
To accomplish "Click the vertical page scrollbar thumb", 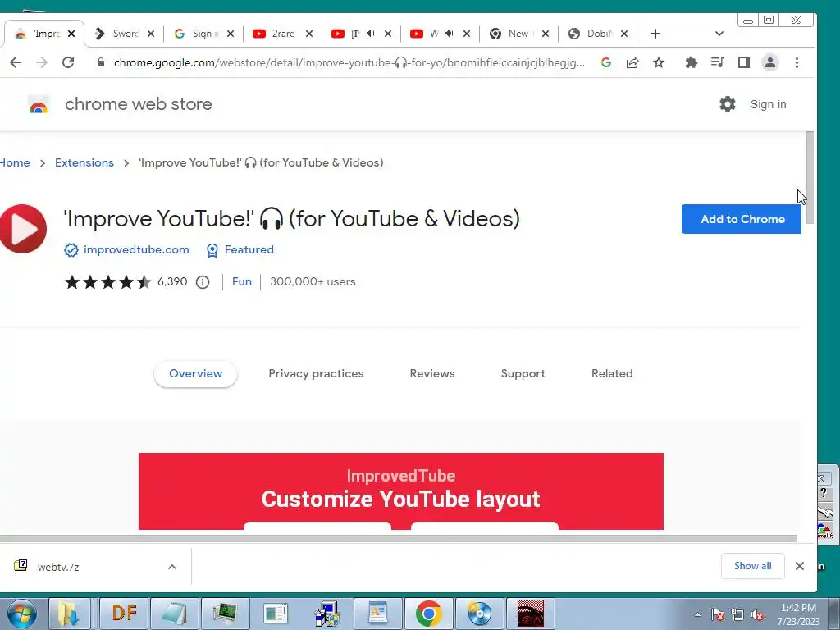I will tap(810, 178).
